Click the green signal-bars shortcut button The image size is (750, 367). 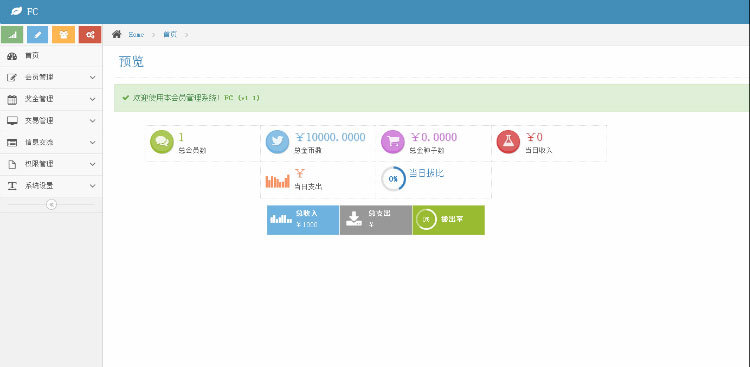pos(12,35)
